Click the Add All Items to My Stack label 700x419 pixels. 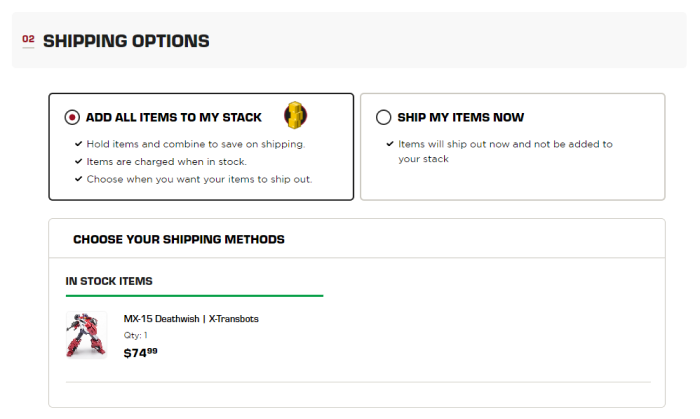click(174, 117)
